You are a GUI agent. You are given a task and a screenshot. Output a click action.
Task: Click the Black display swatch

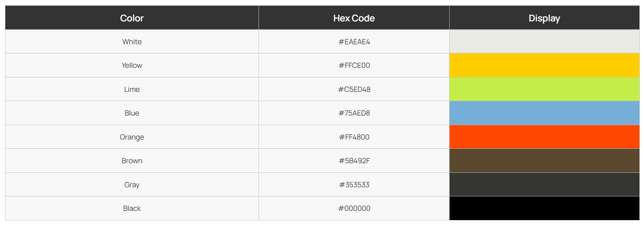pos(544,208)
